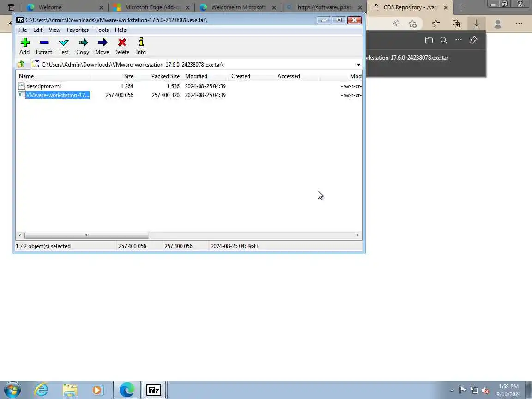
Task: Add this page to favorites
Action: [x=412, y=24]
